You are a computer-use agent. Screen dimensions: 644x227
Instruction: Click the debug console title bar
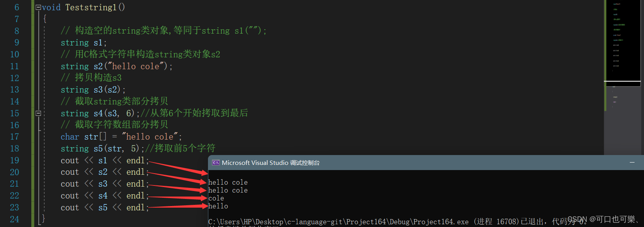tap(426, 163)
